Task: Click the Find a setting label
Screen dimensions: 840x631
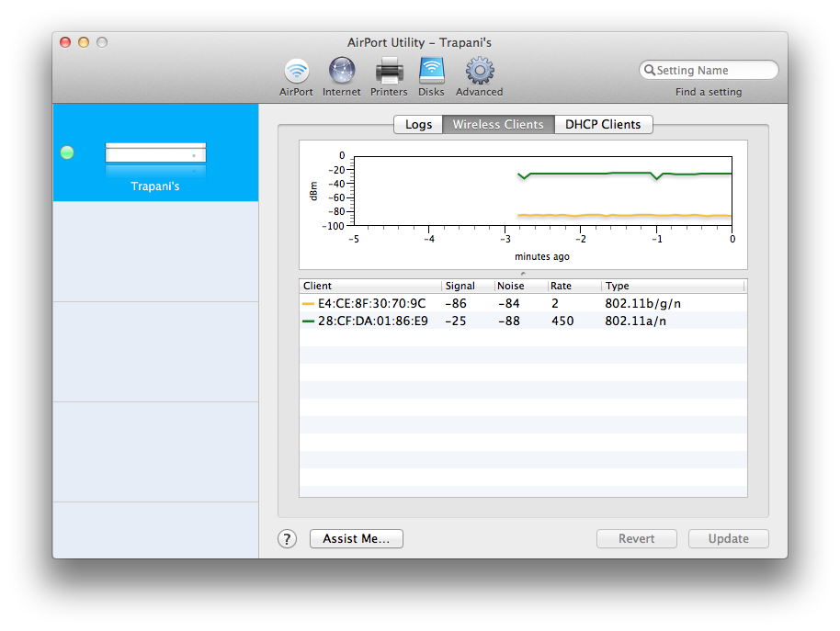Action: (709, 92)
